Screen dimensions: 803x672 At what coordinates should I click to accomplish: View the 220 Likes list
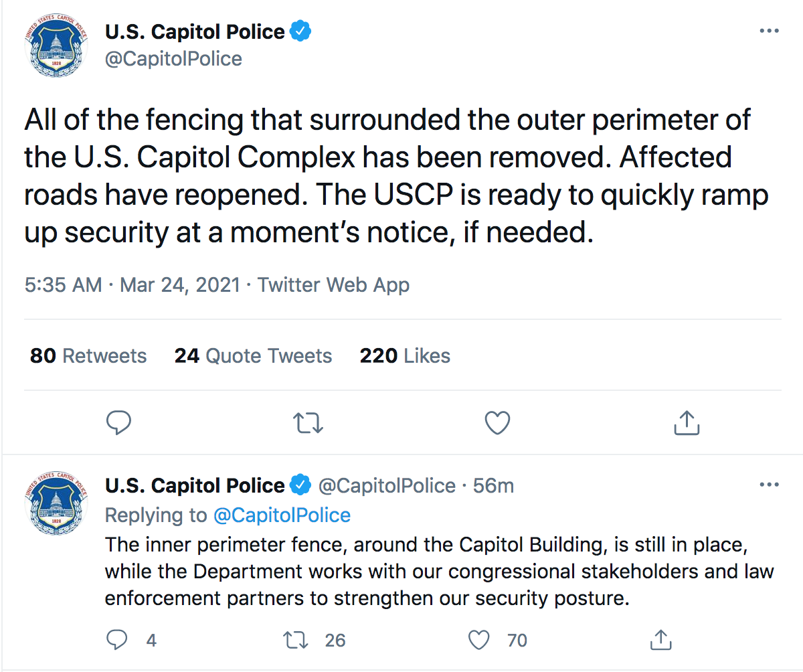405,355
